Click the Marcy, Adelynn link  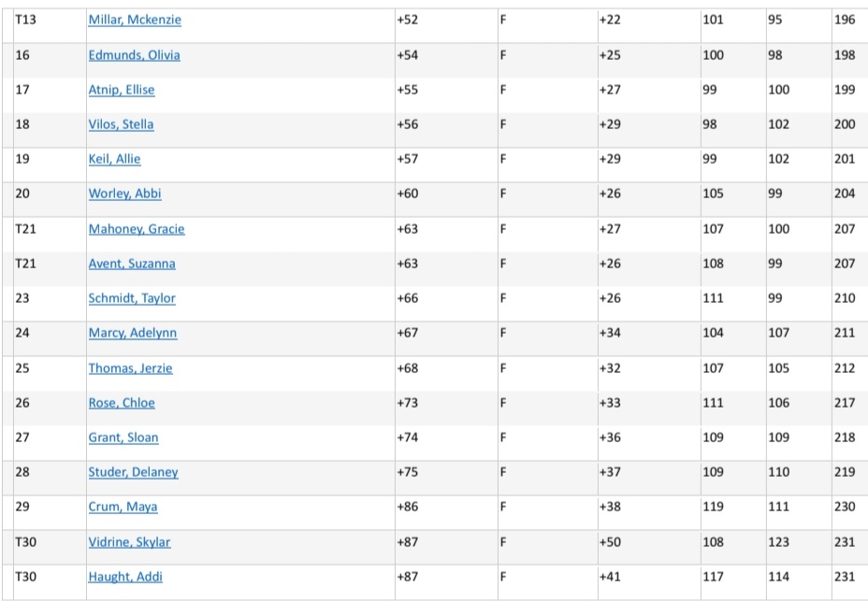[133, 333]
